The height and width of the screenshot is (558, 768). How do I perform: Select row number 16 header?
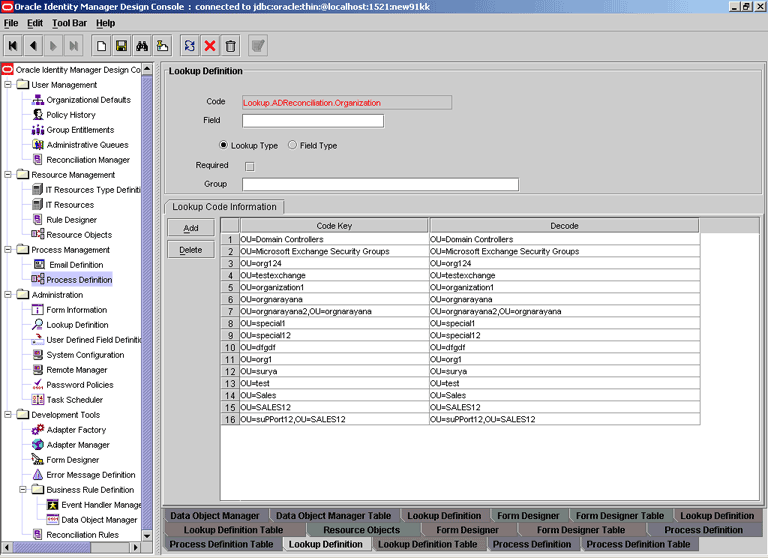pos(230,419)
